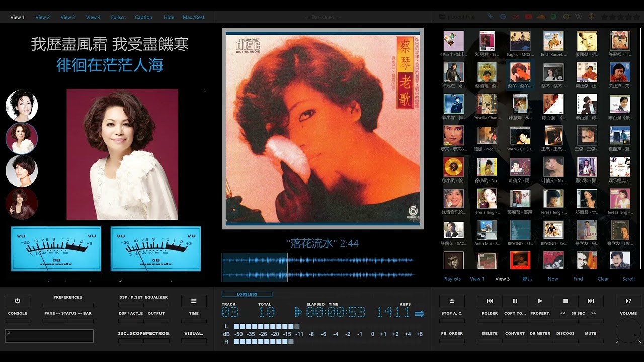Image resolution: width=644 pixels, height=362 pixels.
Task: Open the 影片 tab under the album grid
Action: [527, 279]
